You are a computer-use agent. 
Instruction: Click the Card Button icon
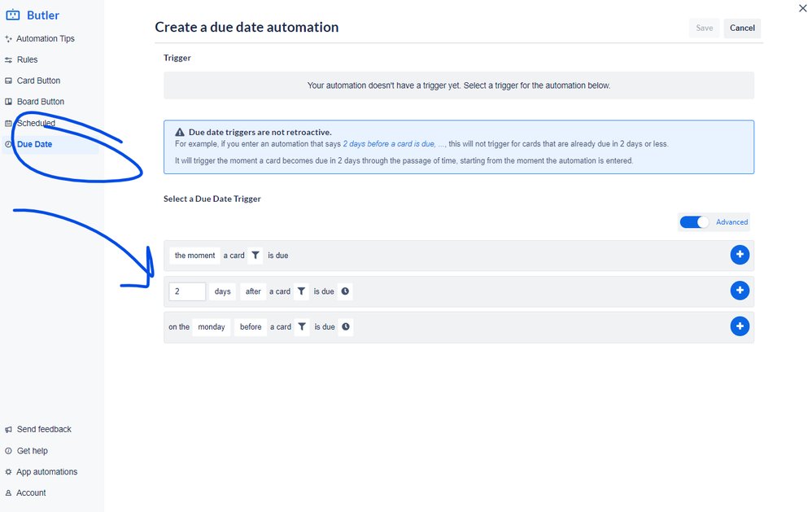(x=9, y=80)
